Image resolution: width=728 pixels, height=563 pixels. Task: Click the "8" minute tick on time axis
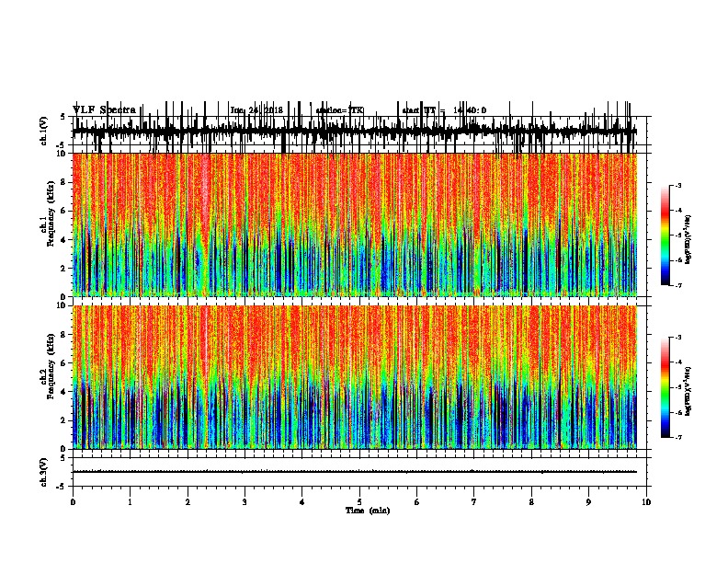pos(531,501)
